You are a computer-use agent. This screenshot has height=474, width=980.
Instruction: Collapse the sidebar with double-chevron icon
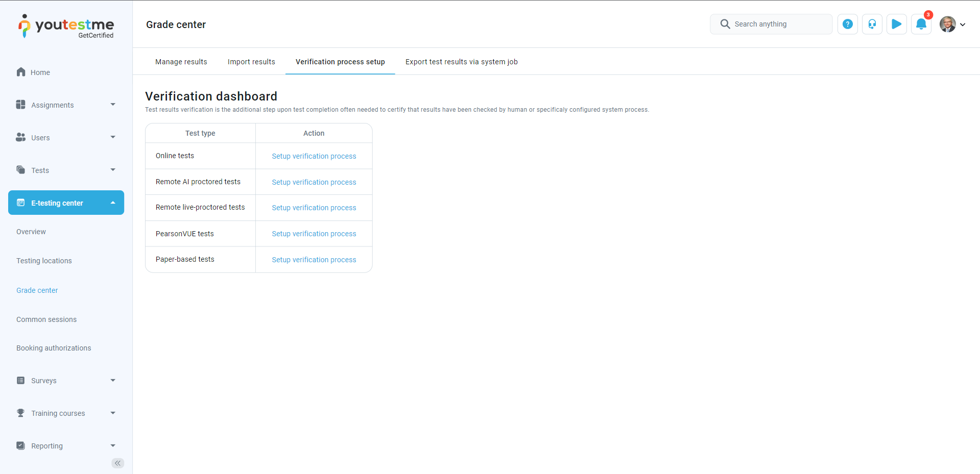(117, 463)
